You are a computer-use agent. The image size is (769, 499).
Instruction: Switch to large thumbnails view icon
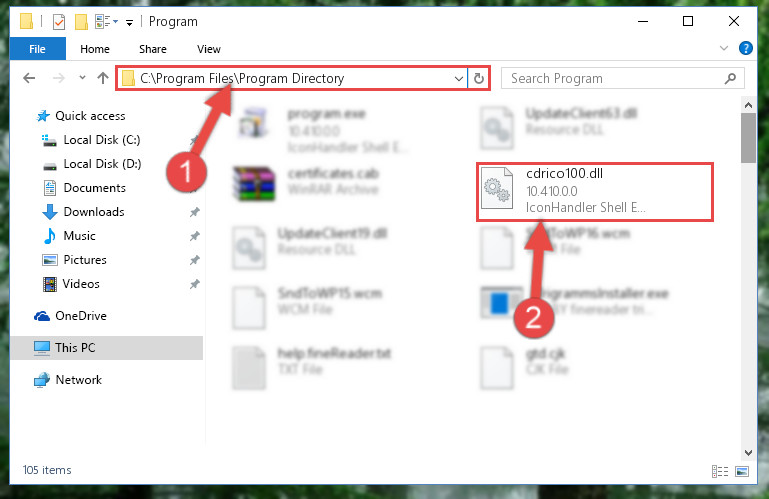[742, 472]
